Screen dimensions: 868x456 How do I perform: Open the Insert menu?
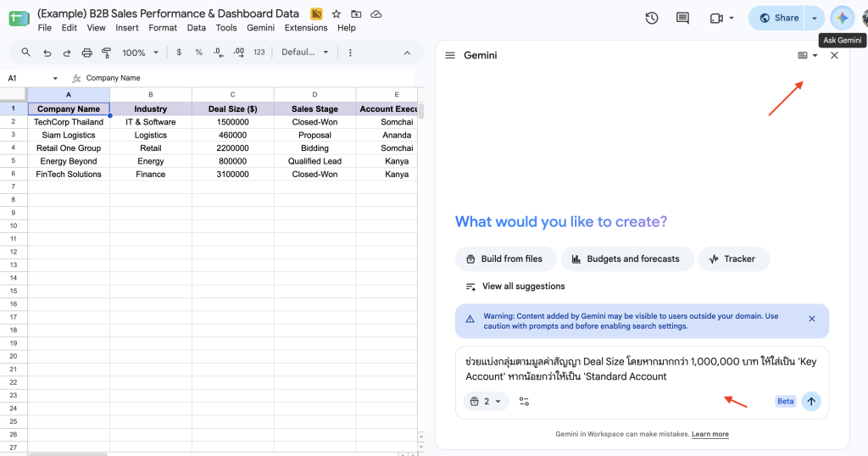127,28
